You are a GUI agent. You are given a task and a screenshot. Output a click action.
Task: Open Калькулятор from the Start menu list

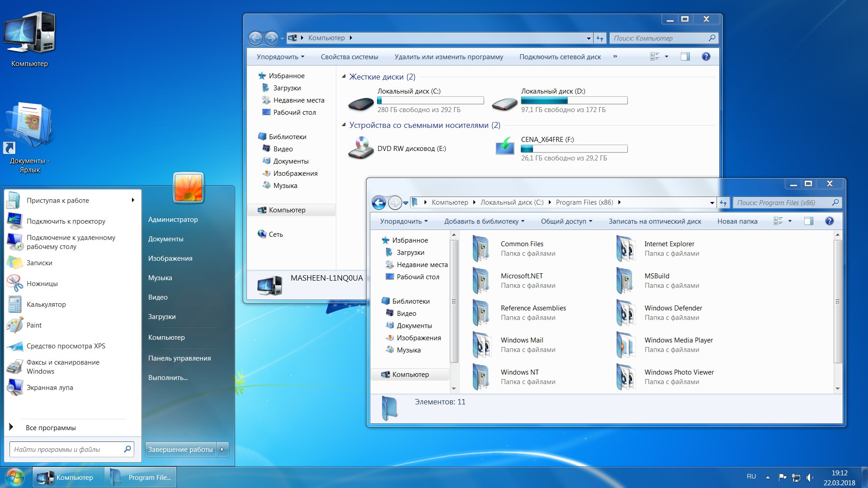[x=46, y=305]
